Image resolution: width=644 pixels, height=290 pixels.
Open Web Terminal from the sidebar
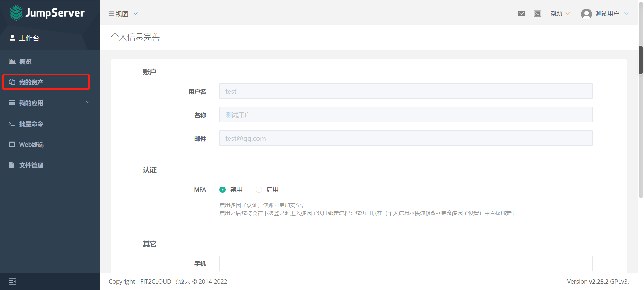(31, 145)
